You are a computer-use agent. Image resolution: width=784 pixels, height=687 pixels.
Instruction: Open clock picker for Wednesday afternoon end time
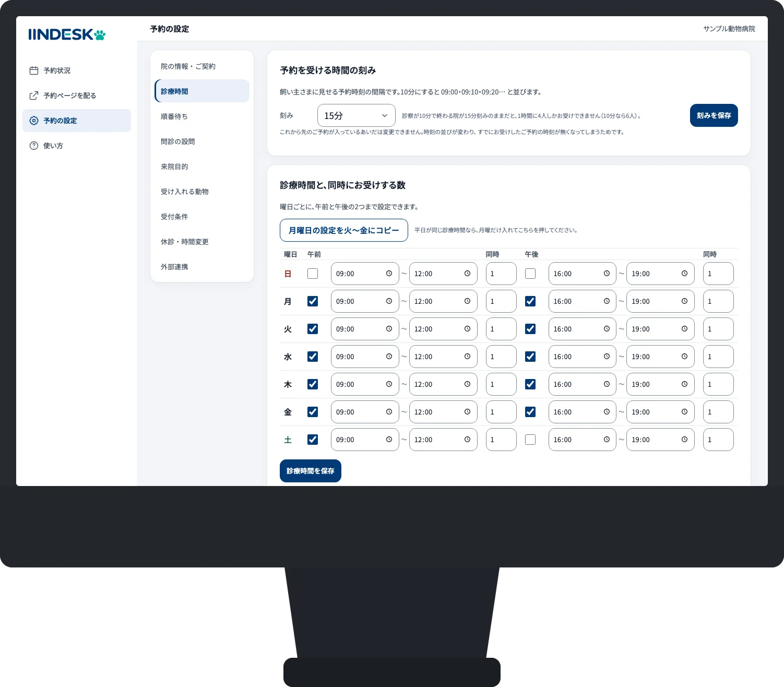coord(684,357)
